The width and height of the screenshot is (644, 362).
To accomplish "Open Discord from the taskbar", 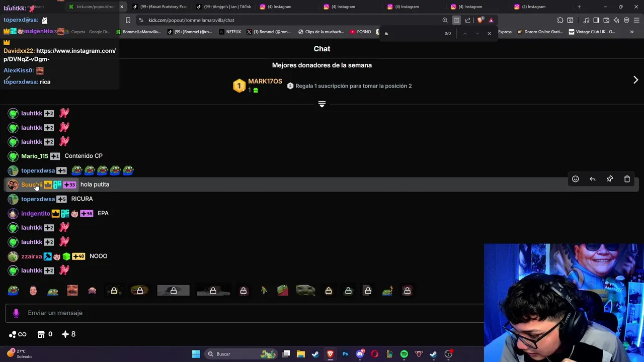I will (360, 354).
